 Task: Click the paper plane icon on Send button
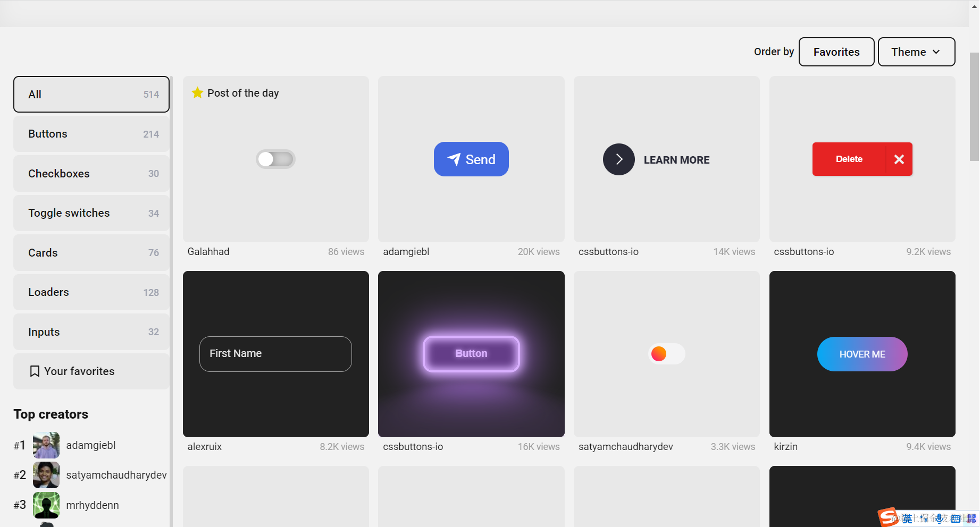pyautogui.click(x=454, y=159)
